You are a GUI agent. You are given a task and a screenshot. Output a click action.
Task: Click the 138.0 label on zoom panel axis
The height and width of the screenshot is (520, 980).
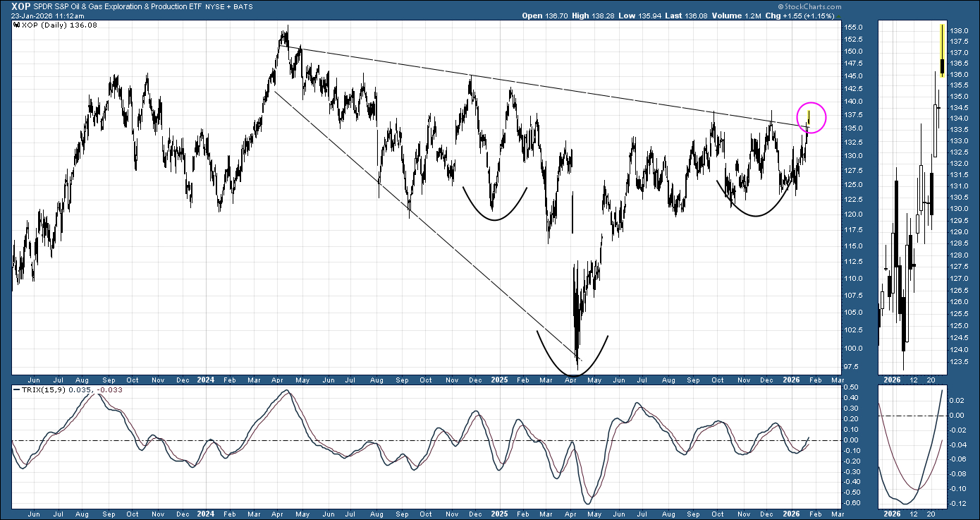[x=960, y=32]
